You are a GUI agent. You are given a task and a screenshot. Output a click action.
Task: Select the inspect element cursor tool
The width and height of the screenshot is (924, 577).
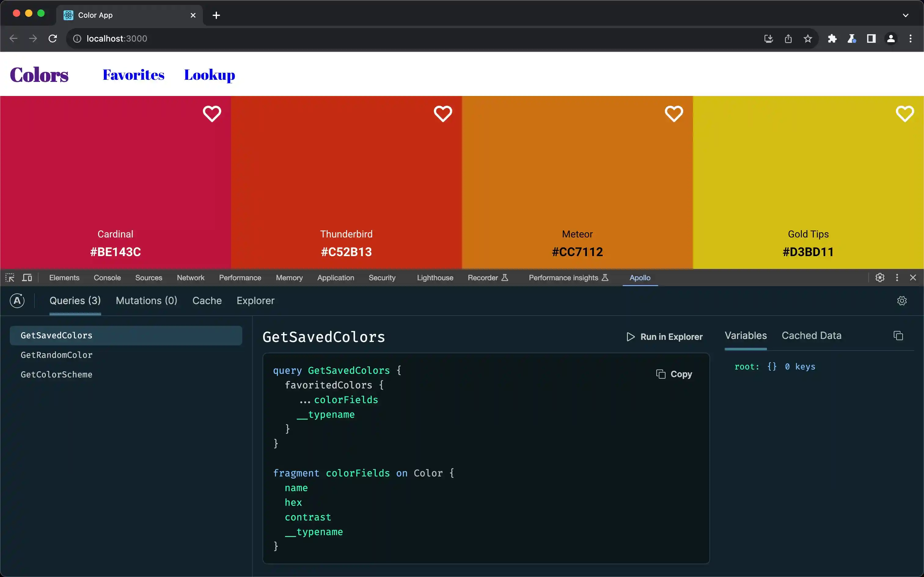coord(9,277)
